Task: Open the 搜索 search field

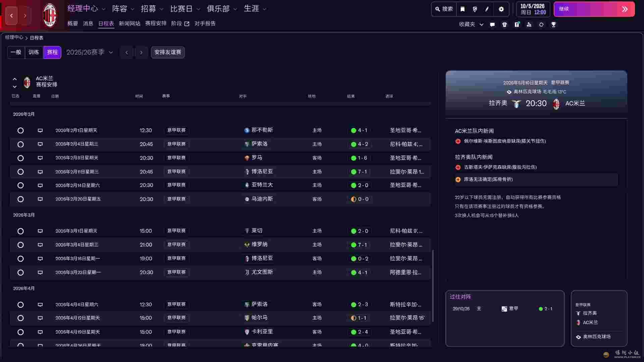Action: point(444,9)
